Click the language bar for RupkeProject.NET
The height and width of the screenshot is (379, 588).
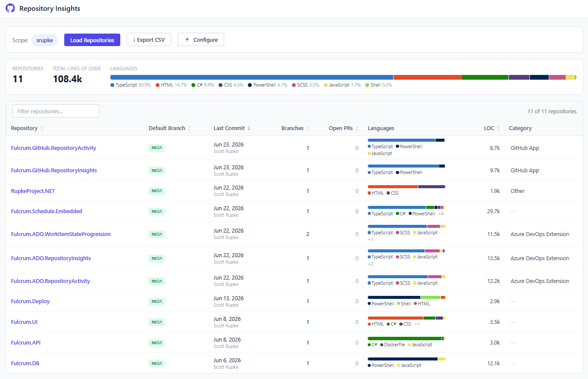(407, 186)
